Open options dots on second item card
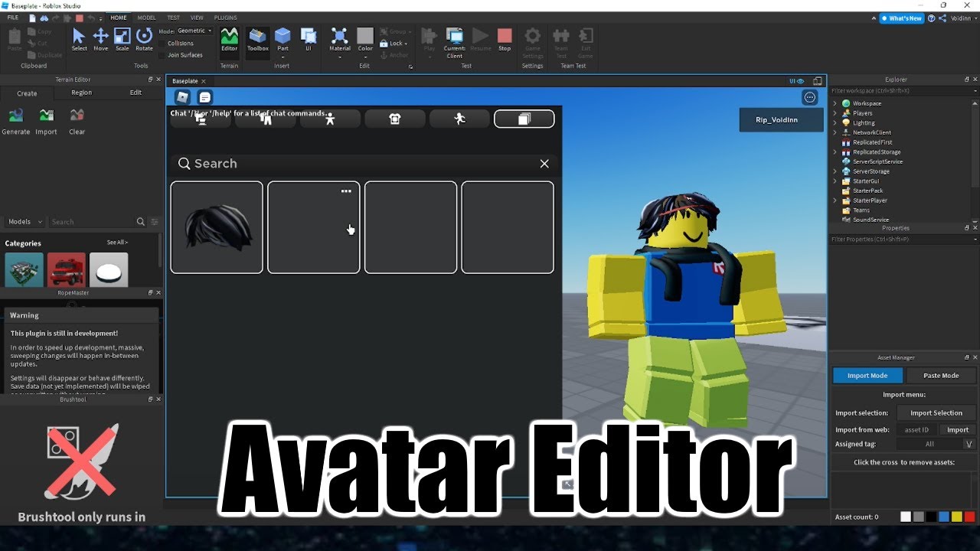Viewport: 980px width, 551px height. (x=346, y=191)
